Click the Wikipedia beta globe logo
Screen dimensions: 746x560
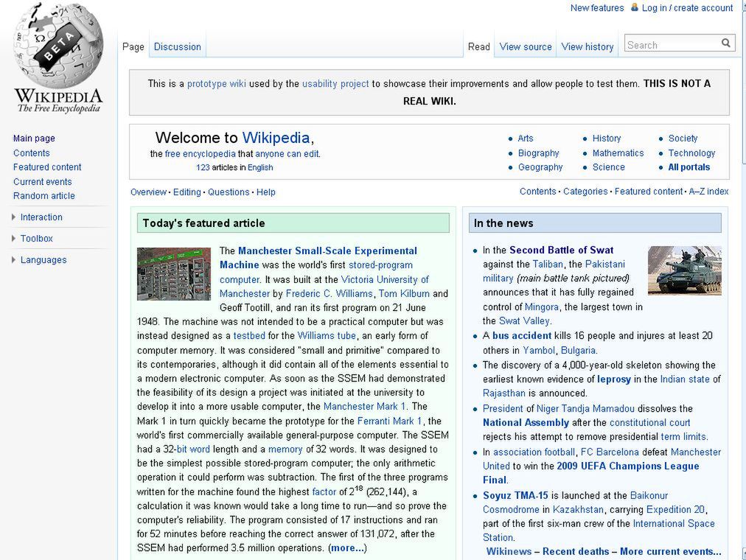coord(58,58)
